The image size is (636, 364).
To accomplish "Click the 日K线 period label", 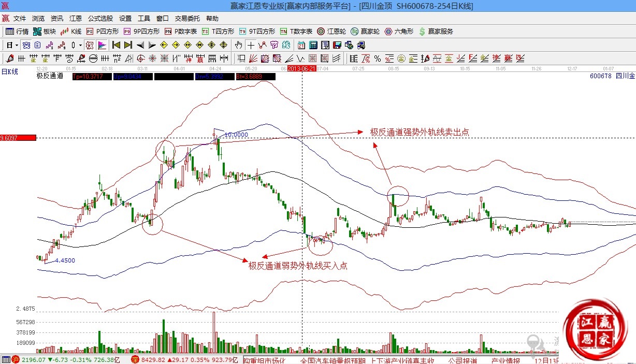I will point(9,72).
